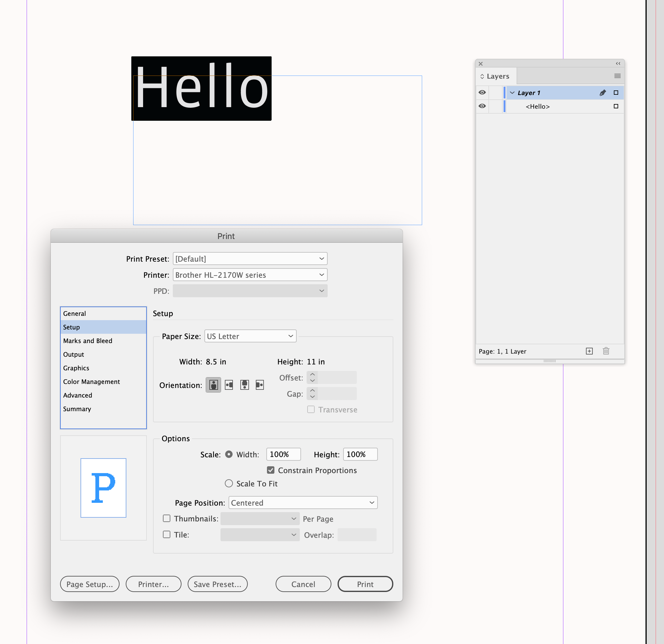Create a new layer in Layers panel
Screen dimensions: 664x644
tap(589, 351)
